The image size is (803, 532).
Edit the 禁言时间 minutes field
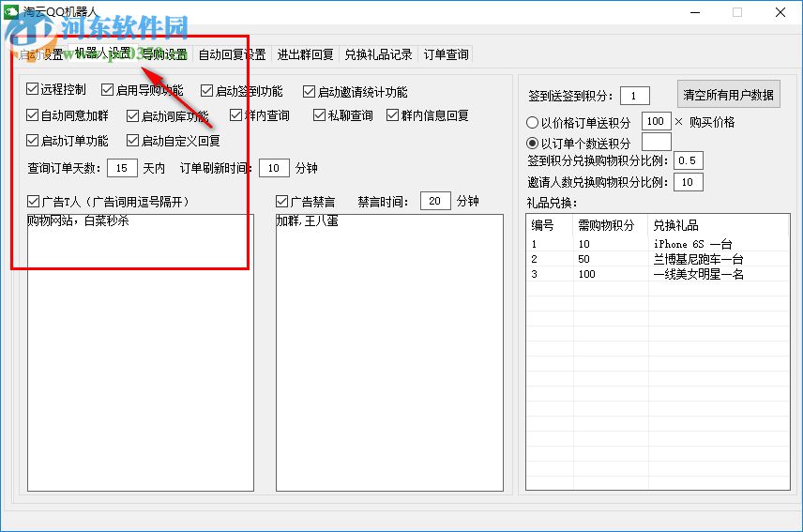tap(435, 201)
